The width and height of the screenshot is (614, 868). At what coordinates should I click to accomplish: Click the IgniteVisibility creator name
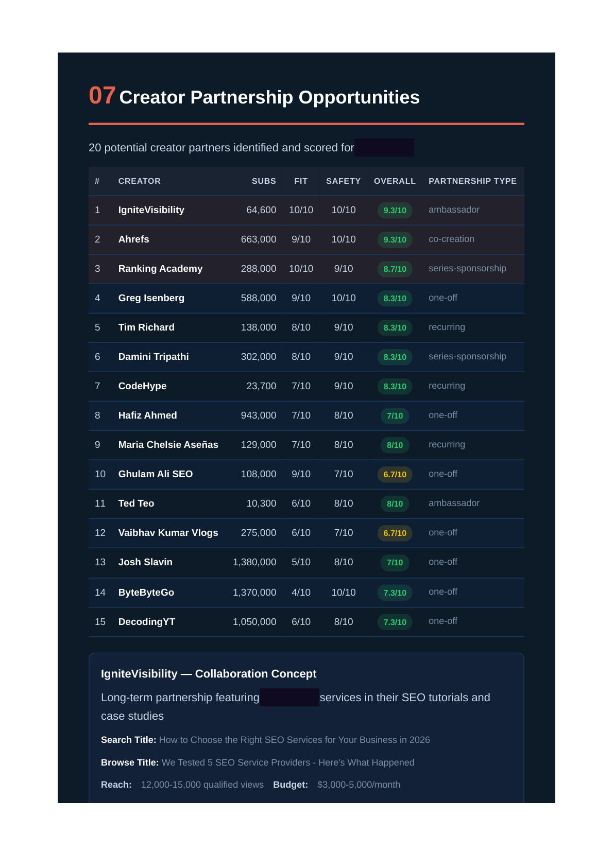point(151,210)
